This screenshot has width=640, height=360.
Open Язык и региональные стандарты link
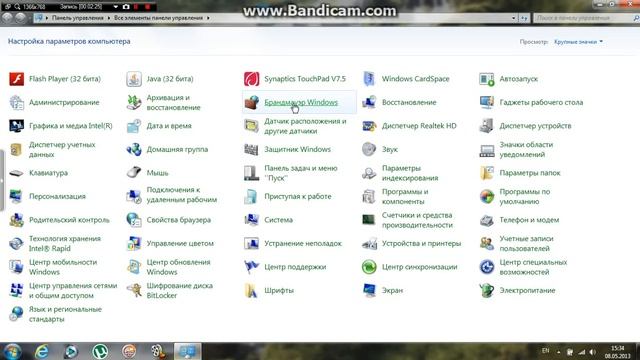click(65, 314)
